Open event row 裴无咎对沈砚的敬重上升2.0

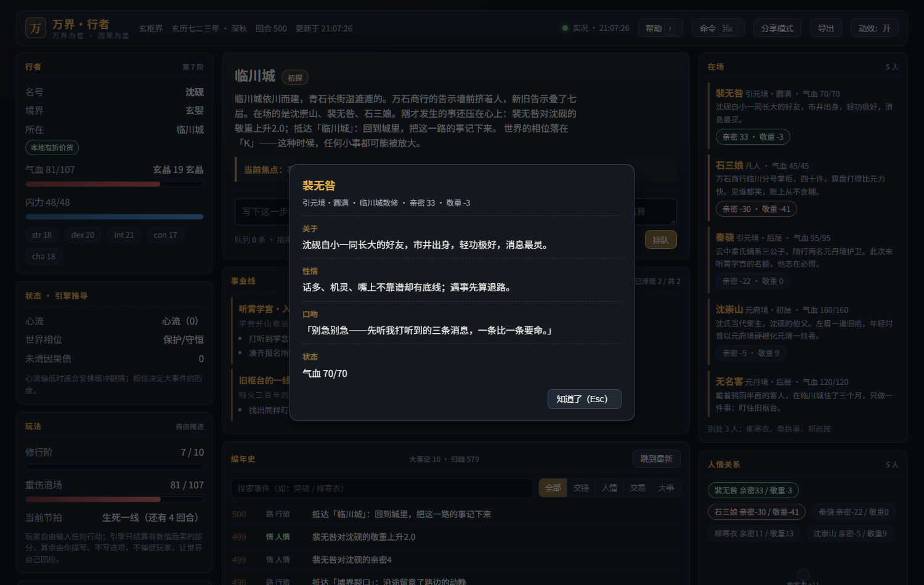pos(456,537)
